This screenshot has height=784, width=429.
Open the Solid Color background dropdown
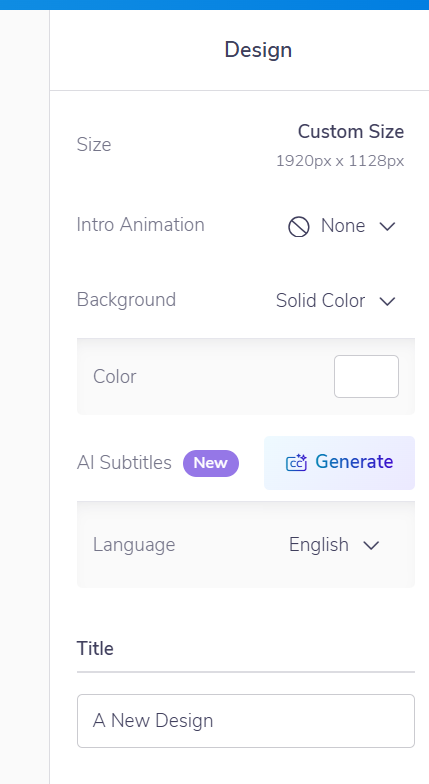pos(336,301)
